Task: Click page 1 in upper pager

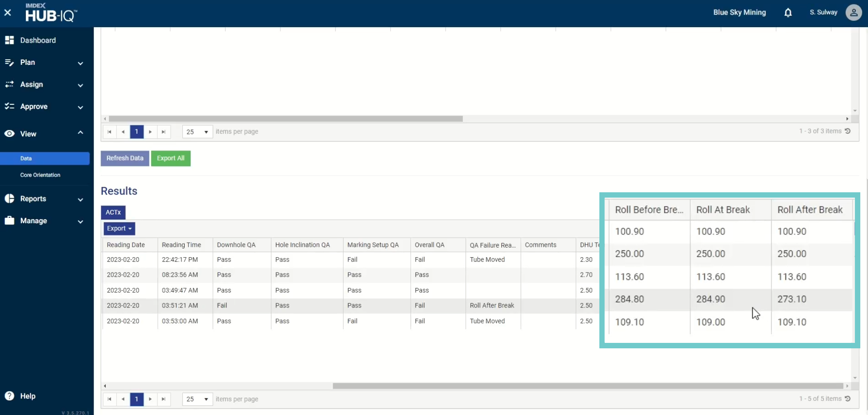Action: click(137, 132)
